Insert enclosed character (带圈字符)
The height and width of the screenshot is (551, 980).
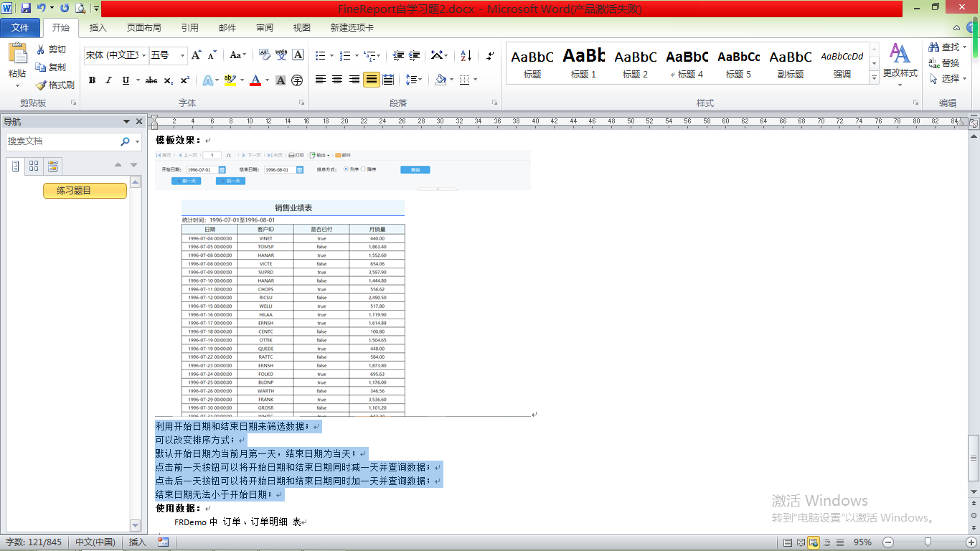(x=297, y=80)
